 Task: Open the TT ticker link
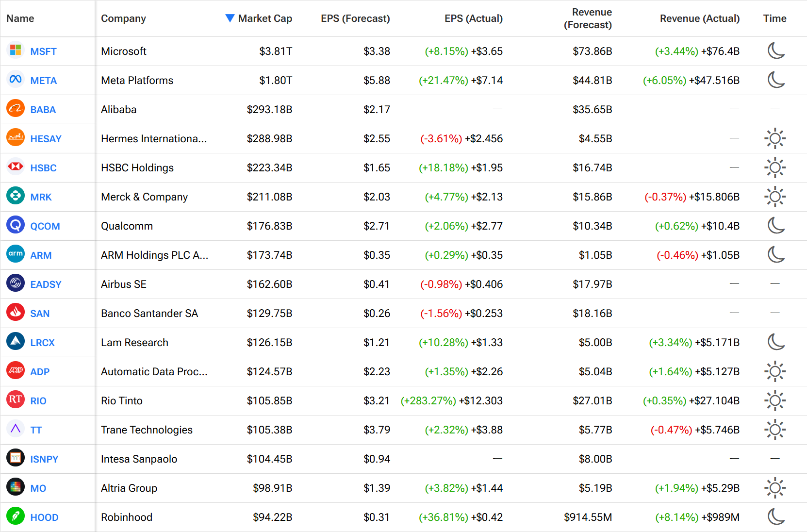(36, 430)
